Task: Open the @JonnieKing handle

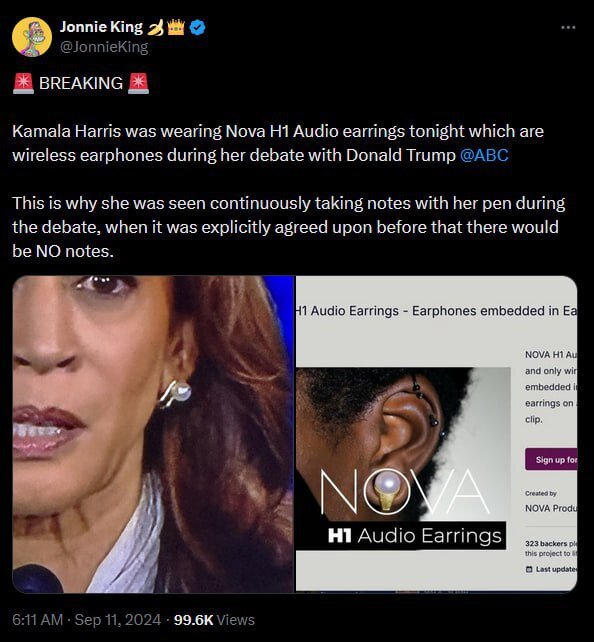Action: (104, 47)
